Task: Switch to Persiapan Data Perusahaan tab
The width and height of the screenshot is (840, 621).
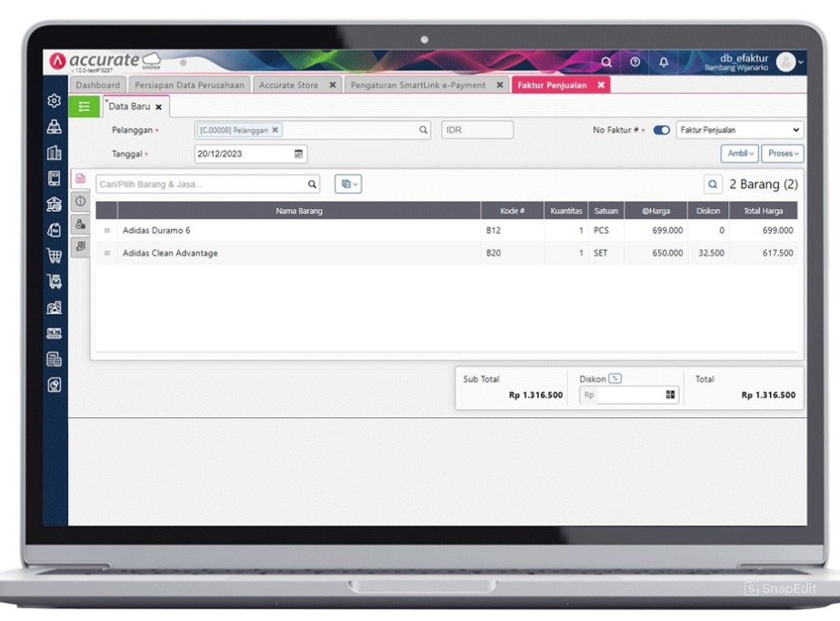Action: (x=190, y=85)
